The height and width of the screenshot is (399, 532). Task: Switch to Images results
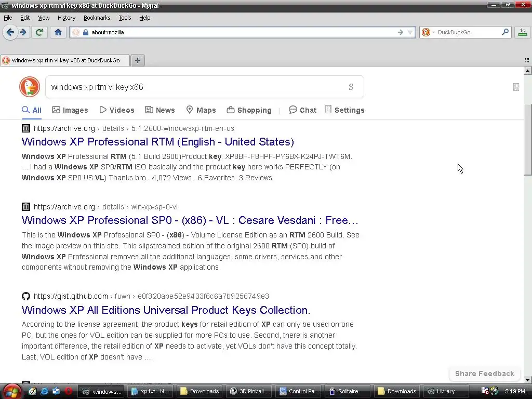point(70,110)
